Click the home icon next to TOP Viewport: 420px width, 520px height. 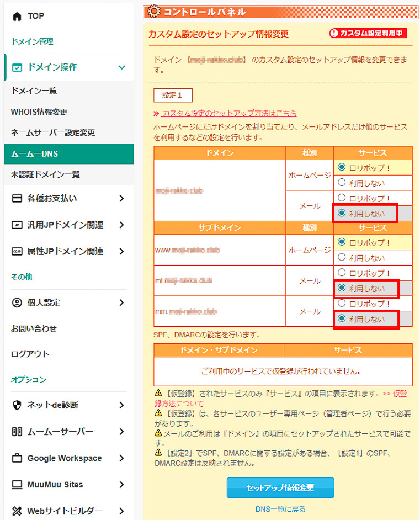[x=17, y=17]
